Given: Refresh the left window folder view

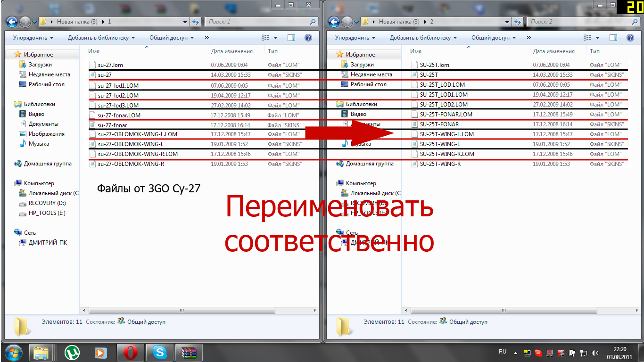Looking at the screenshot, I should pos(197,22).
